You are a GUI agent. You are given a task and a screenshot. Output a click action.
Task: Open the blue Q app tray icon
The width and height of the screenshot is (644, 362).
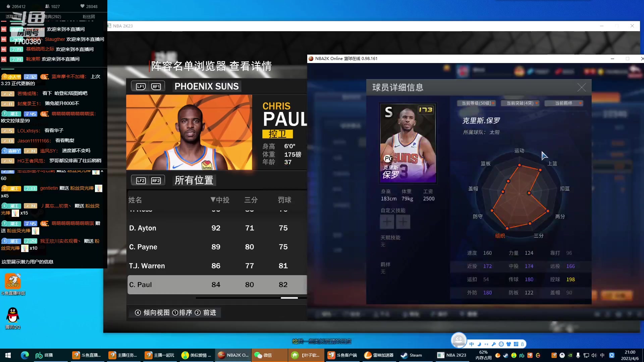coord(611,355)
